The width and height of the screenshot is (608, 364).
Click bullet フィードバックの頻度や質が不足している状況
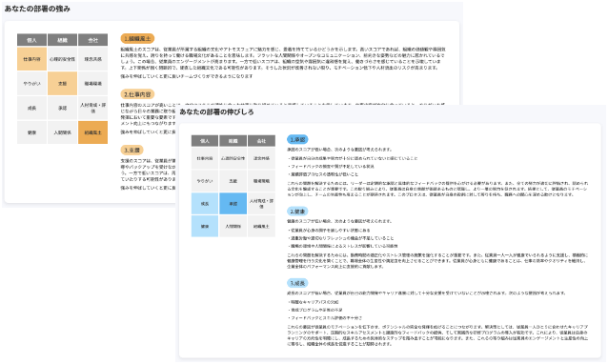pyautogui.click(x=332, y=167)
